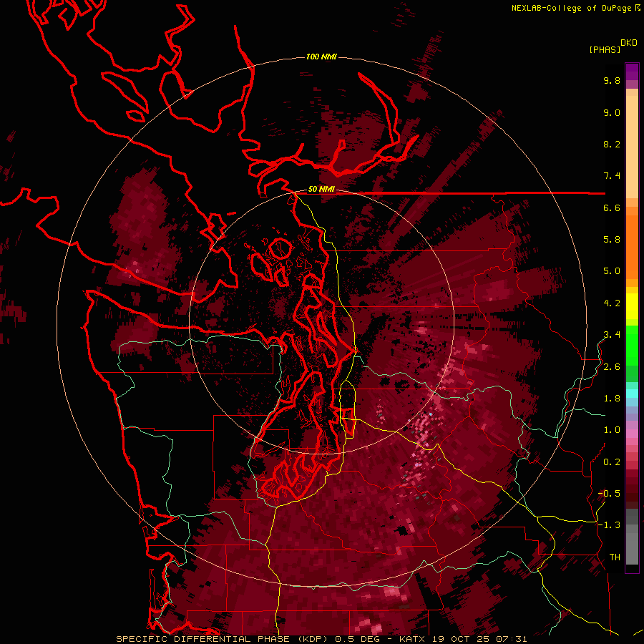Click the 6.6 value on color scale
Screen dimensions: 644x644
pyautogui.click(x=612, y=208)
